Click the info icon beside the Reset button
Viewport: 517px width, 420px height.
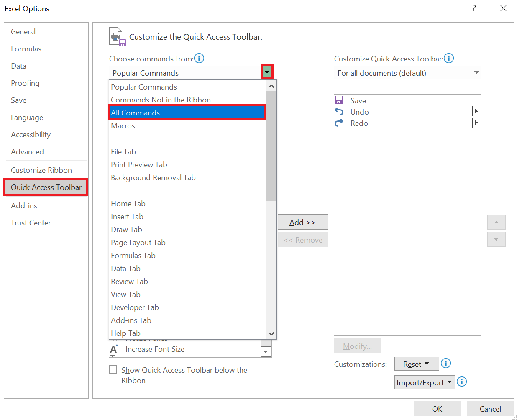coord(446,364)
